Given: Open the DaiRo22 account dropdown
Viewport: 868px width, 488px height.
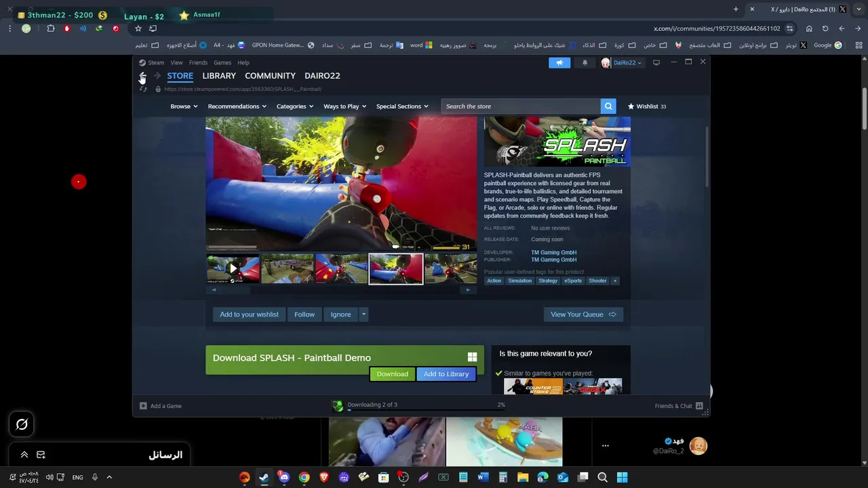Looking at the screenshot, I should click(x=621, y=62).
